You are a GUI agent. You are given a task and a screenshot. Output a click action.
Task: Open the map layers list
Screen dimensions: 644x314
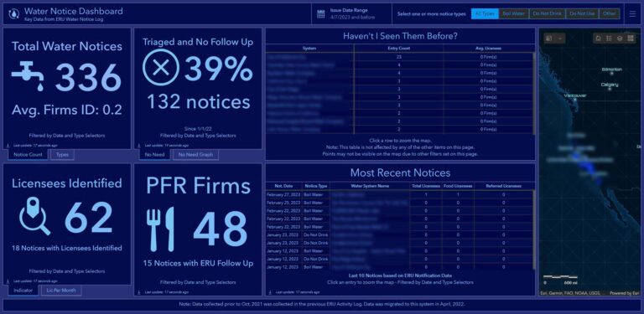619,39
